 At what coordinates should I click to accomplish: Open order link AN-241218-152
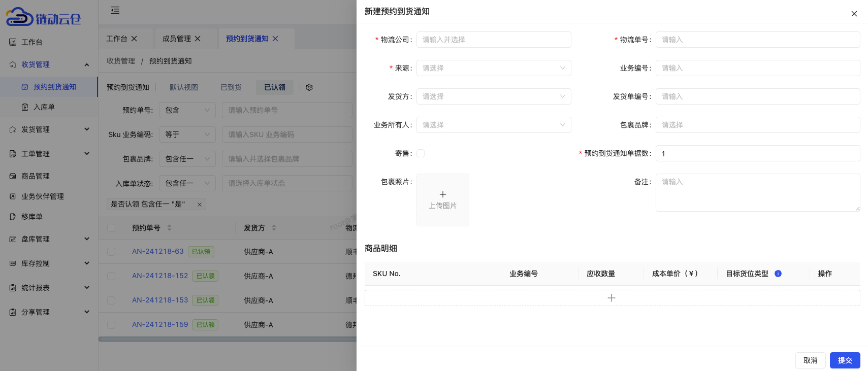coord(160,276)
